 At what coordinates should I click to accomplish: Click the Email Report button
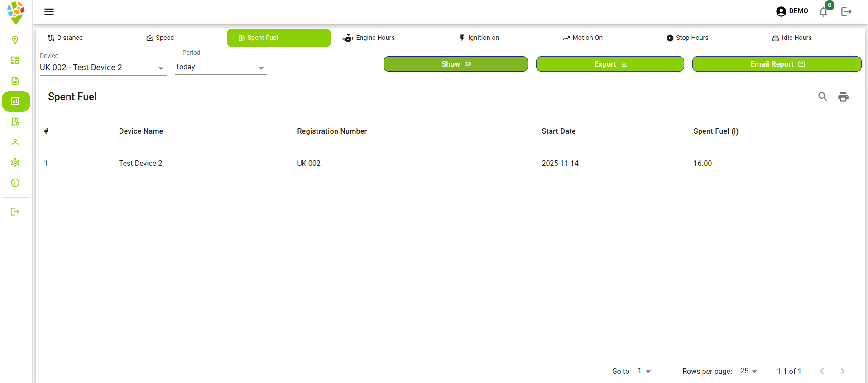click(777, 64)
